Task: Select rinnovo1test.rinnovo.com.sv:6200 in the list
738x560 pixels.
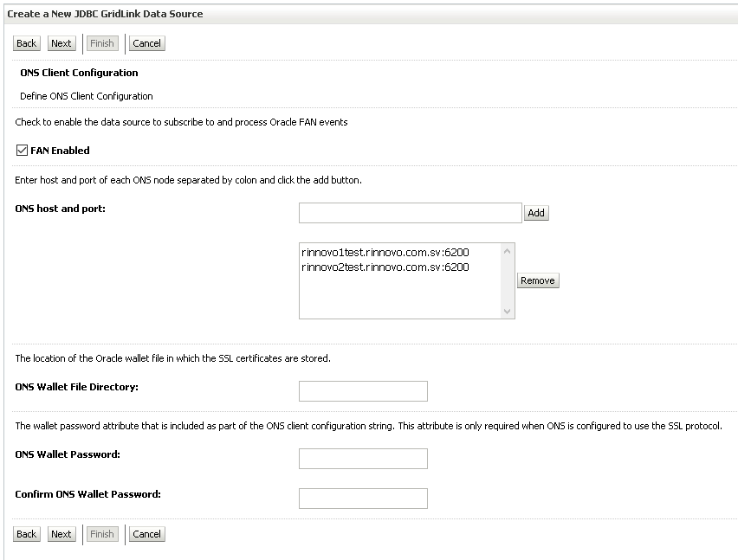Action: 385,253
